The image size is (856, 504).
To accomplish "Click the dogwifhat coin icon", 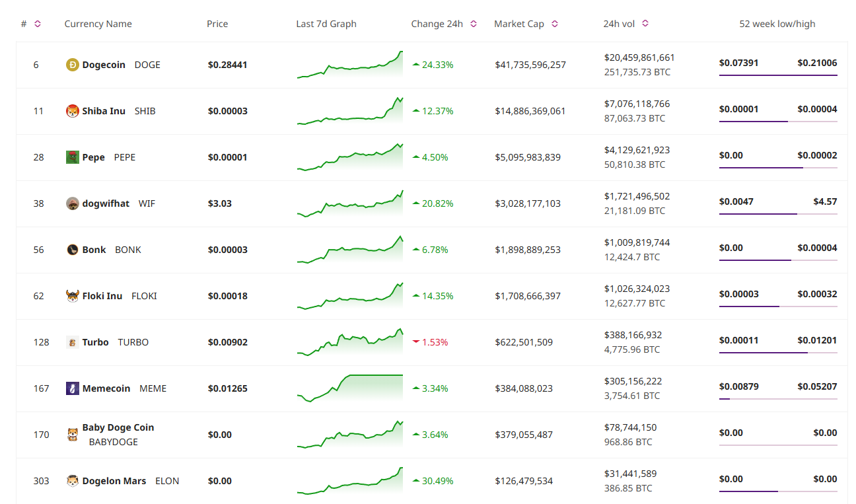I will click(72, 203).
